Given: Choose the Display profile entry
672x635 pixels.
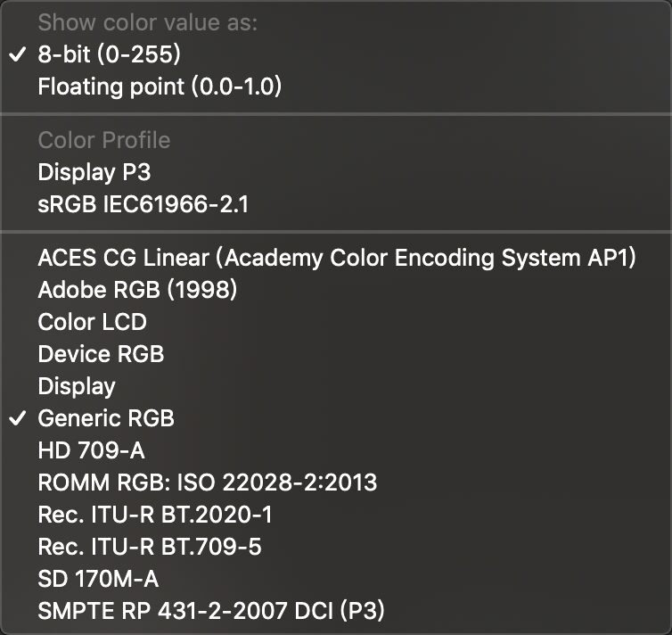Looking at the screenshot, I should tap(77, 386).
